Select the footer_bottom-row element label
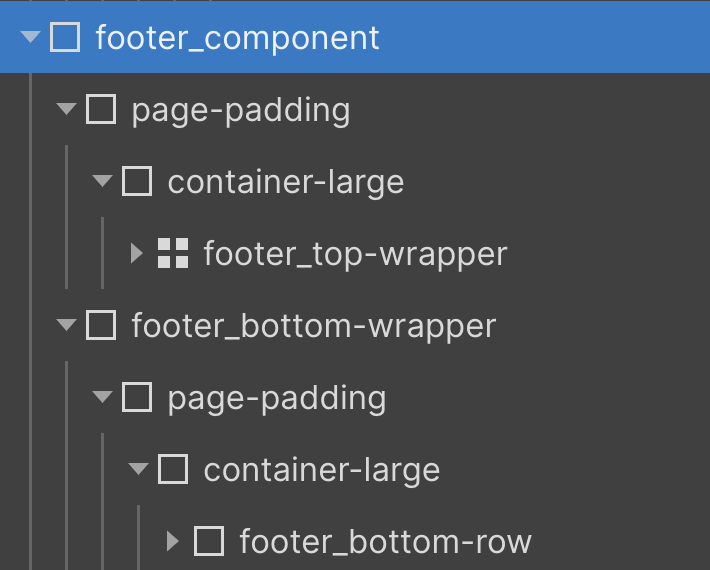The image size is (710, 570). (x=385, y=542)
